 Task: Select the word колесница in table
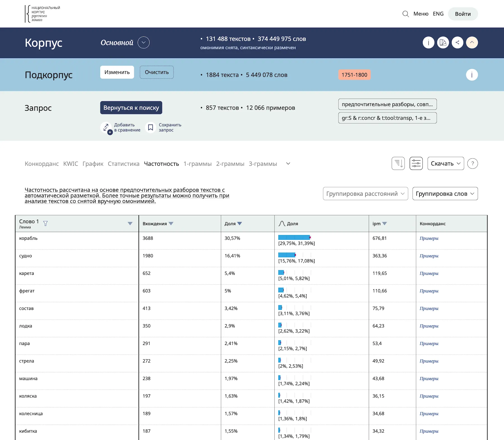[x=31, y=414]
